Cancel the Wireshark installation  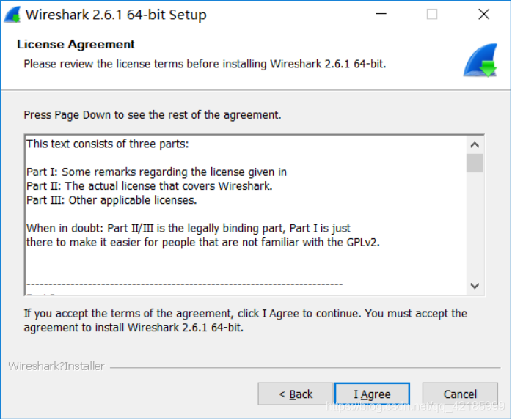[460, 394]
